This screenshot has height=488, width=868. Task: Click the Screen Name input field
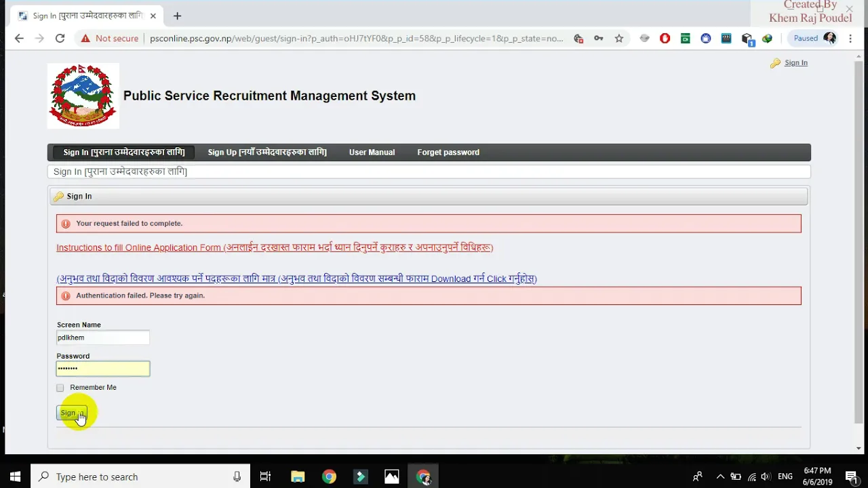click(103, 338)
